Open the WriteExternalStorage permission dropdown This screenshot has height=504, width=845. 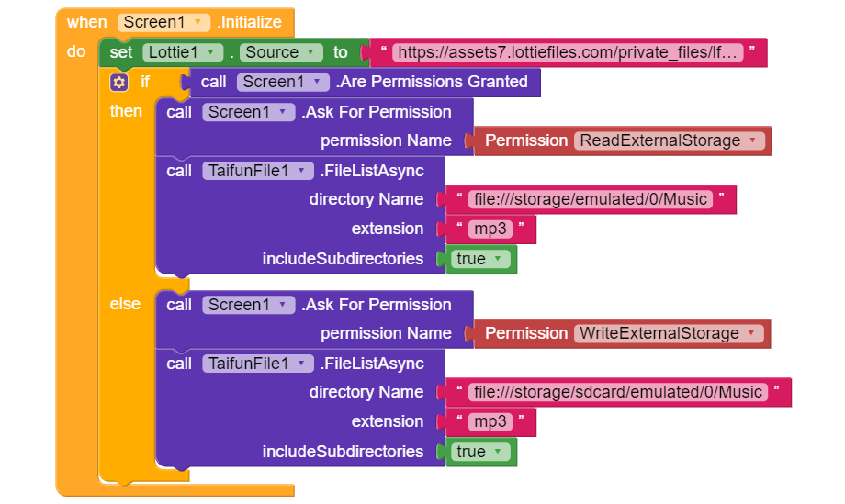coord(669,333)
